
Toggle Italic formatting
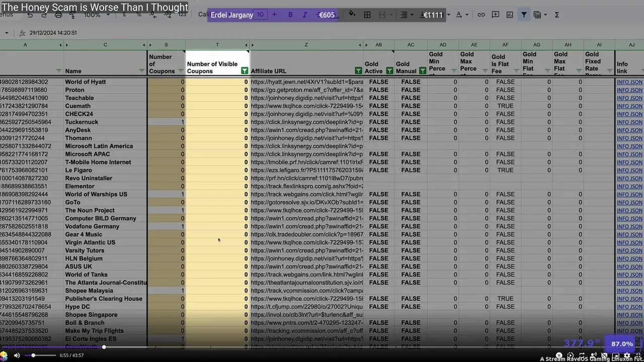304,15
